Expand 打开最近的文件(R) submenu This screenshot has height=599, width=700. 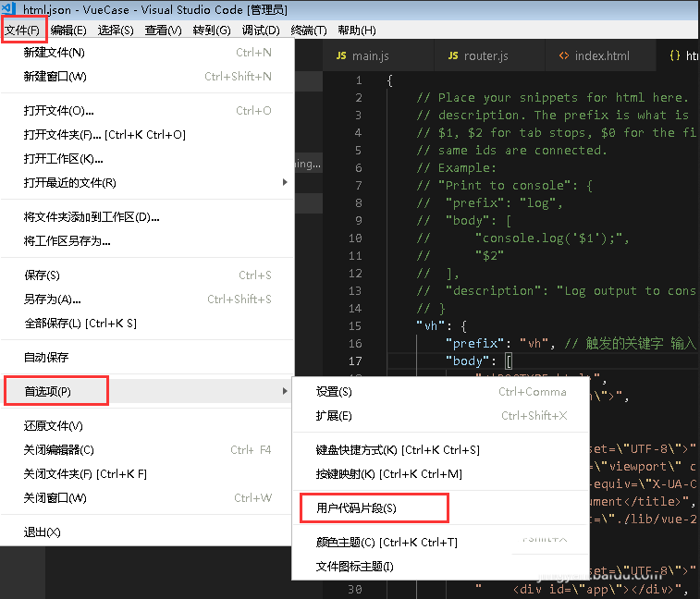click(147, 182)
